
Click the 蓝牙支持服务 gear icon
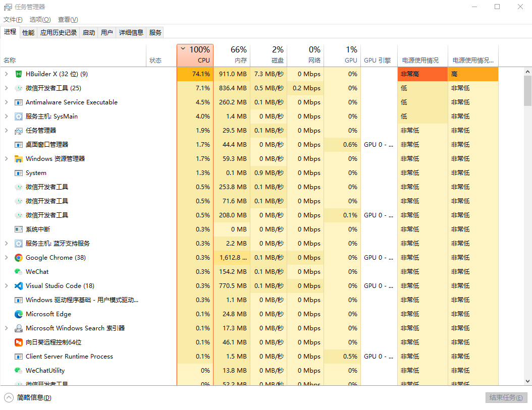pos(19,244)
